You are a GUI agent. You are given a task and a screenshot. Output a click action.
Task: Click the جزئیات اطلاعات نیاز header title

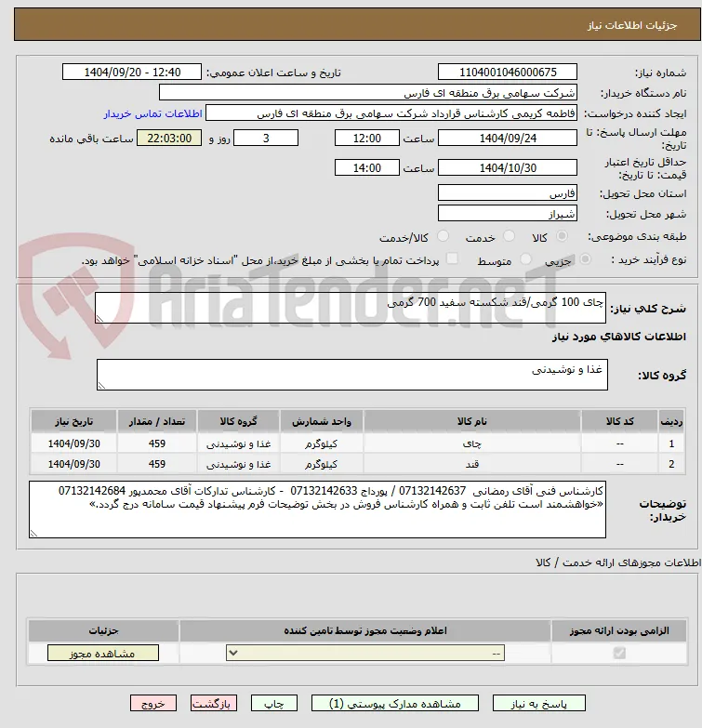[x=632, y=25]
